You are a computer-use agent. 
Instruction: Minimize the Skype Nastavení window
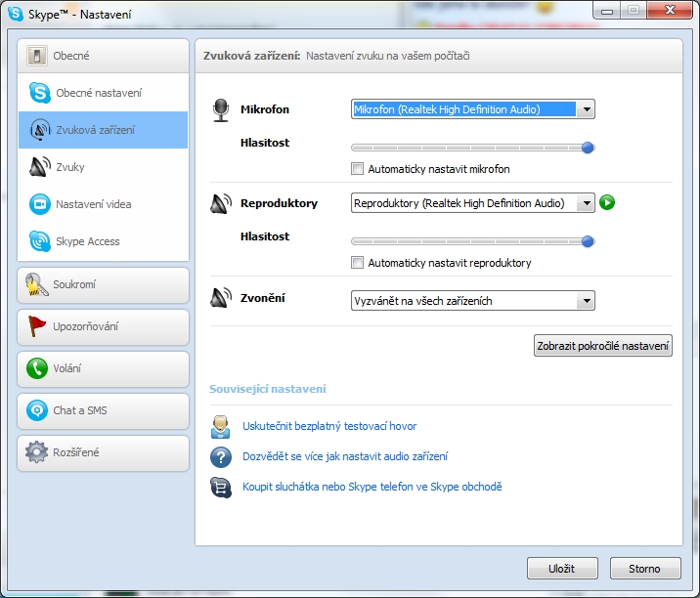click(607, 11)
